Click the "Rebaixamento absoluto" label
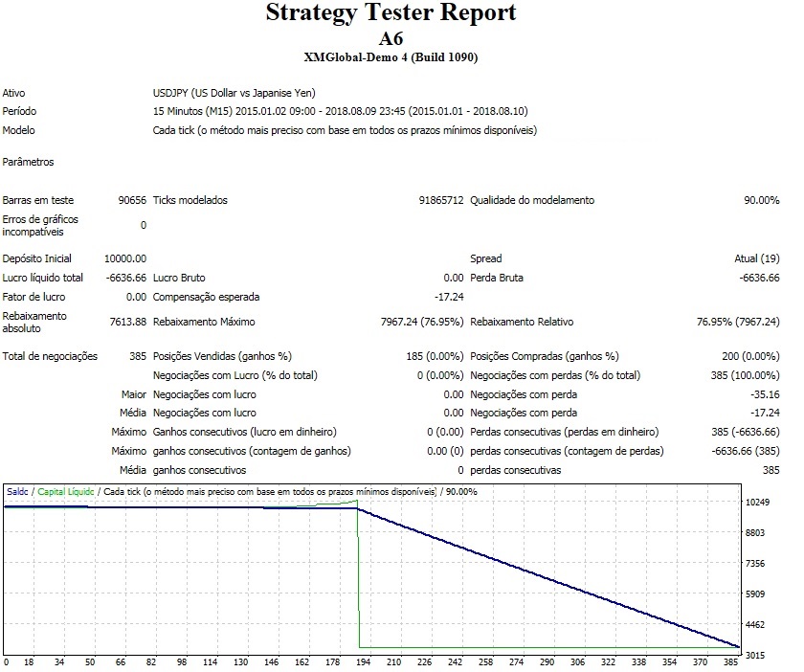This screenshot has width=804, height=672. pyautogui.click(x=34, y=323)
